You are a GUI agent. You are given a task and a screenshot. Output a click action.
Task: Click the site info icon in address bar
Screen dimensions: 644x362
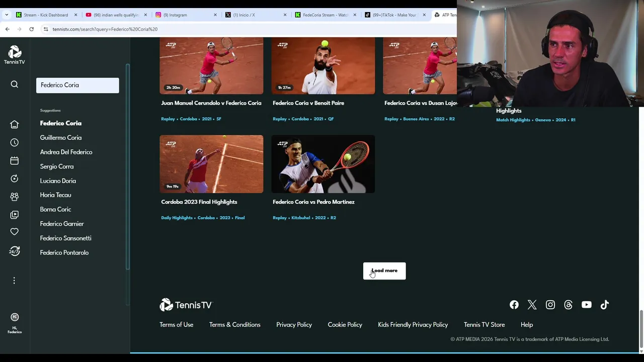[46, 29]
